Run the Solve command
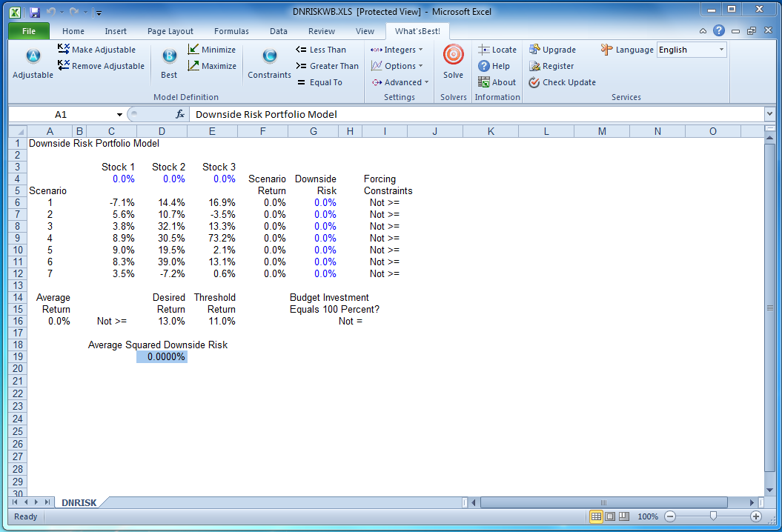This screenshot has width=782, height=532. [453, 56]
